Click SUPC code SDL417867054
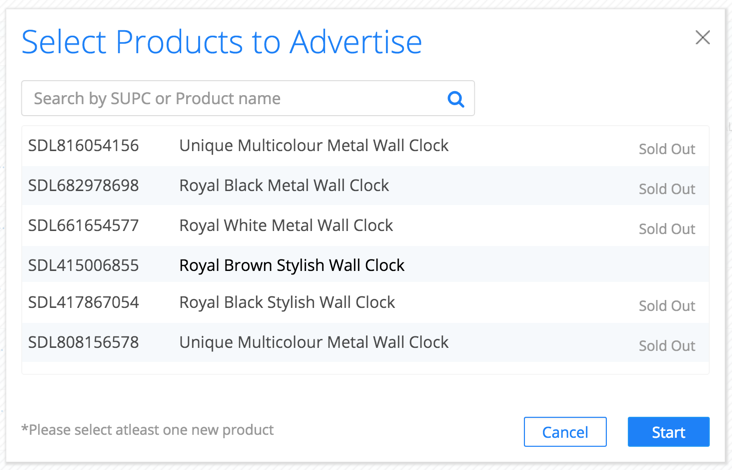 [x=84, y=302]
